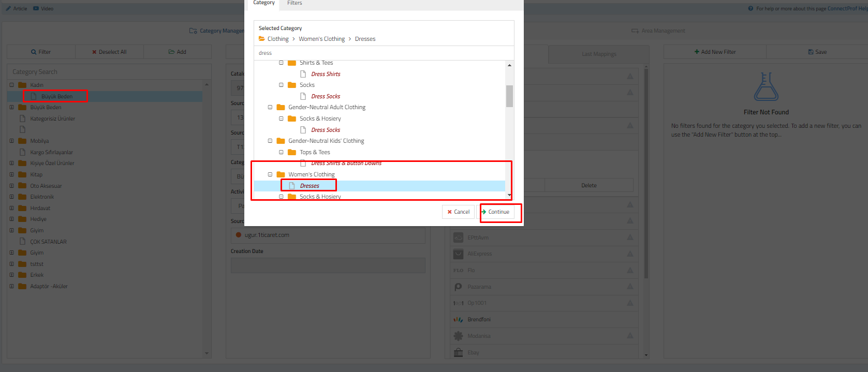Select the Dress Shirts tree item

(326, 74)
